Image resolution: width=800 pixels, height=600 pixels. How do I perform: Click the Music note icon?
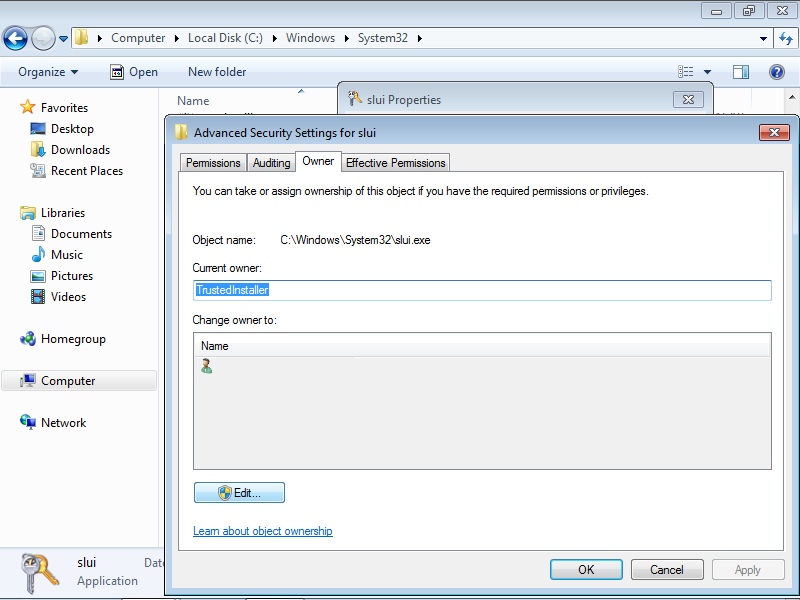pyautogui.click(x=38, y=254)
